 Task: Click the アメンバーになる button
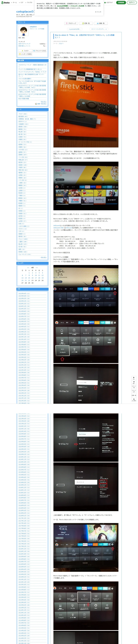[39, 51]
